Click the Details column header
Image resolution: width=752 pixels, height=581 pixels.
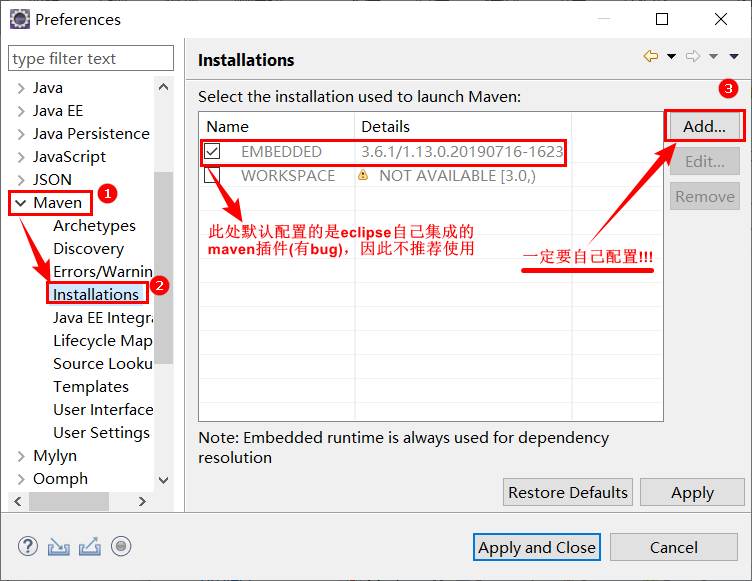tap(463, 126)
